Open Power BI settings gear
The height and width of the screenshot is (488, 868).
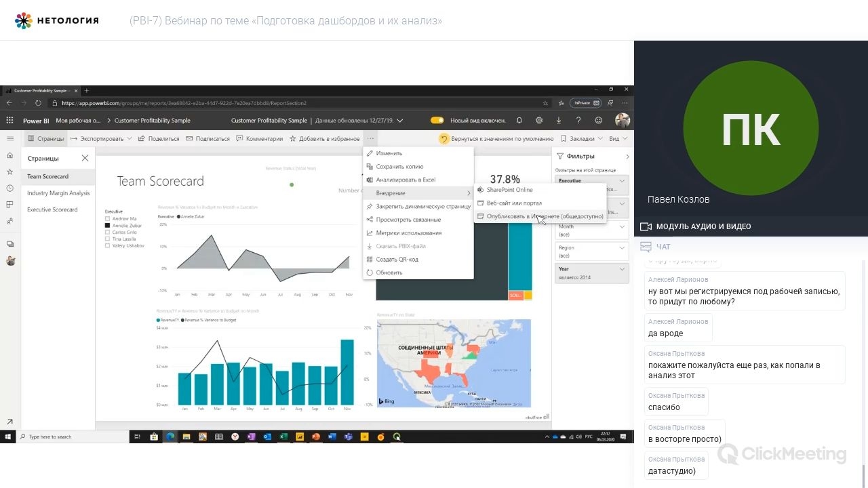click(539, 120)
